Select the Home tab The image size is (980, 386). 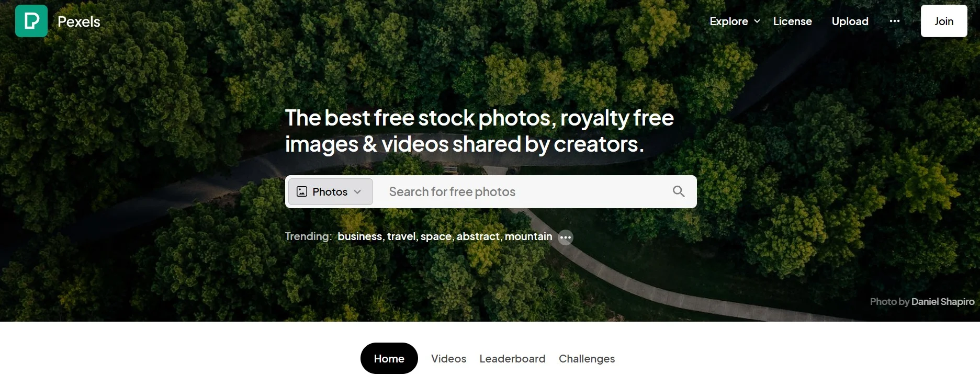point(389,358)
